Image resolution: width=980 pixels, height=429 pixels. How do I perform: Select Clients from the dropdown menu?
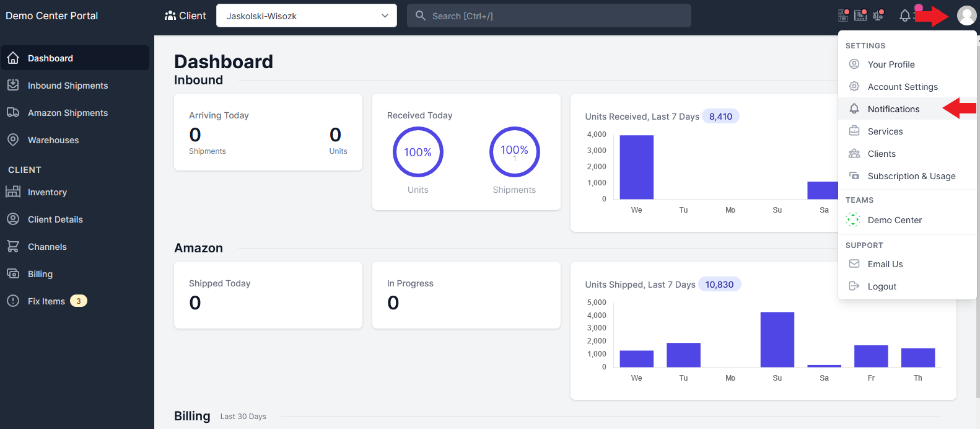click(x=907, y=153)
